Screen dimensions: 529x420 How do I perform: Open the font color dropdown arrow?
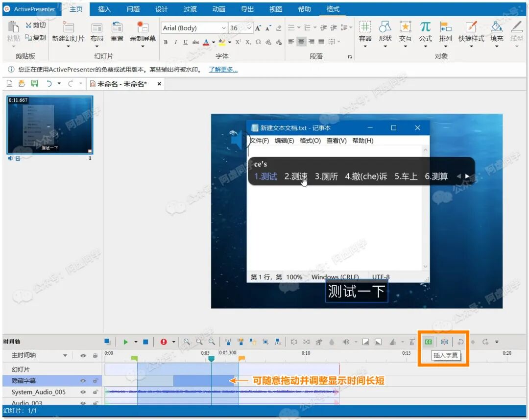(x=213, y=42)
